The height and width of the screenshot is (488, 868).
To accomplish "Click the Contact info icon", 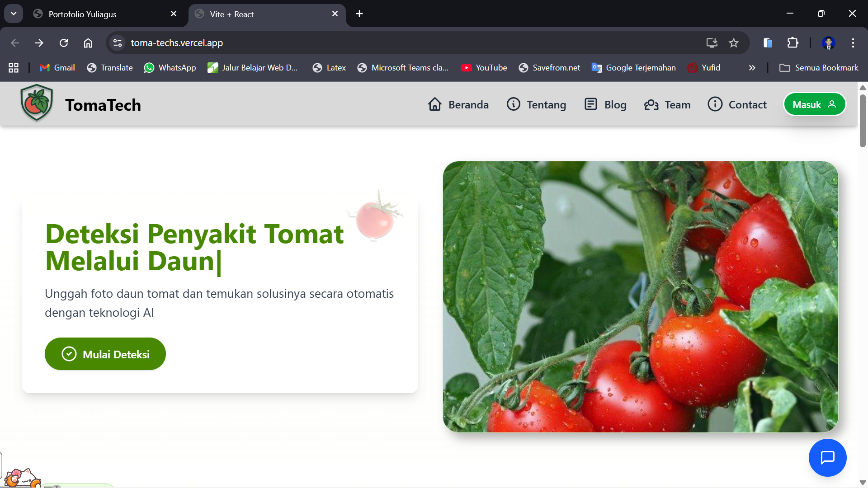I will (x=714, y=104).
